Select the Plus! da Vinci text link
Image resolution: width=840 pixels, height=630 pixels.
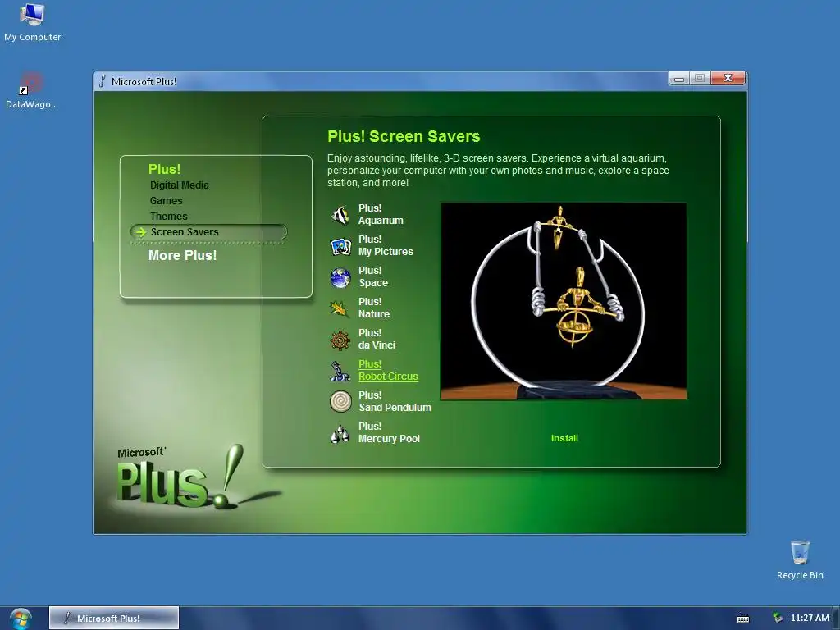(x=377, y=339)
